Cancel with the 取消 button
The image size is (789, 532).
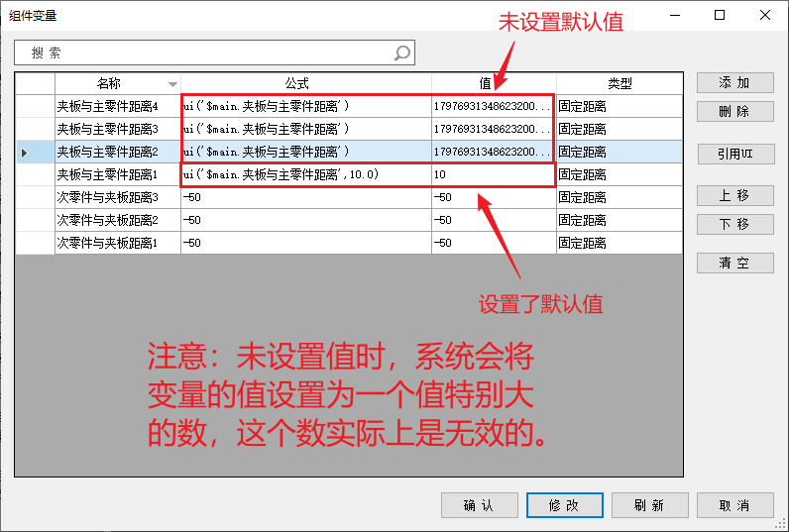click(x=734, y=505)
